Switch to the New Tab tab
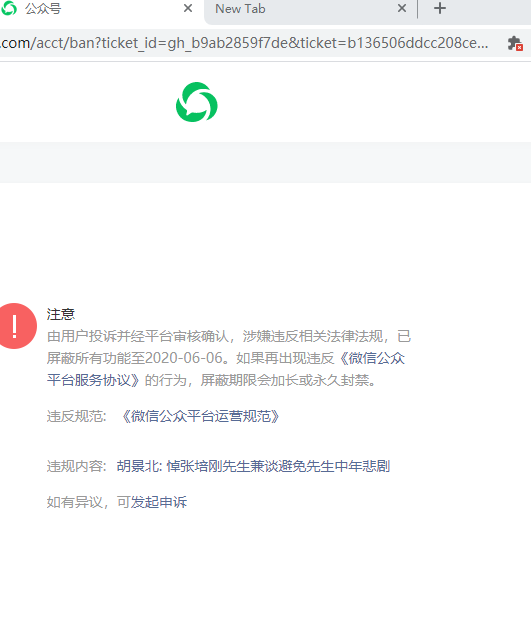The height and width of the screenshot is (637, 531). (x=309, y=9)
